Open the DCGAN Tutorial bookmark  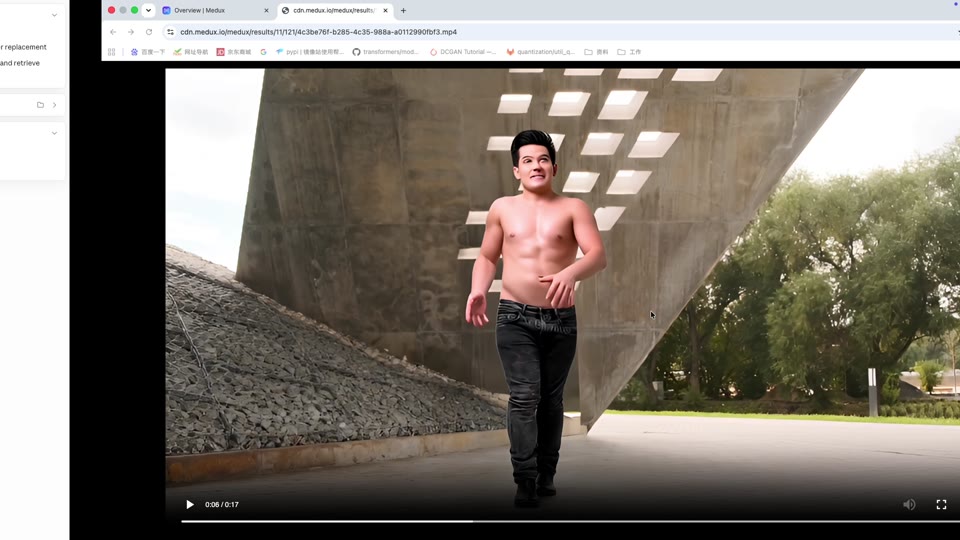[x=463, y=52]
